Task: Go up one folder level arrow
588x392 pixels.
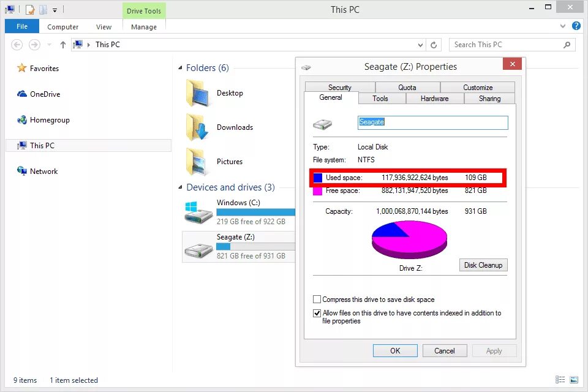Action: point(63,45)
